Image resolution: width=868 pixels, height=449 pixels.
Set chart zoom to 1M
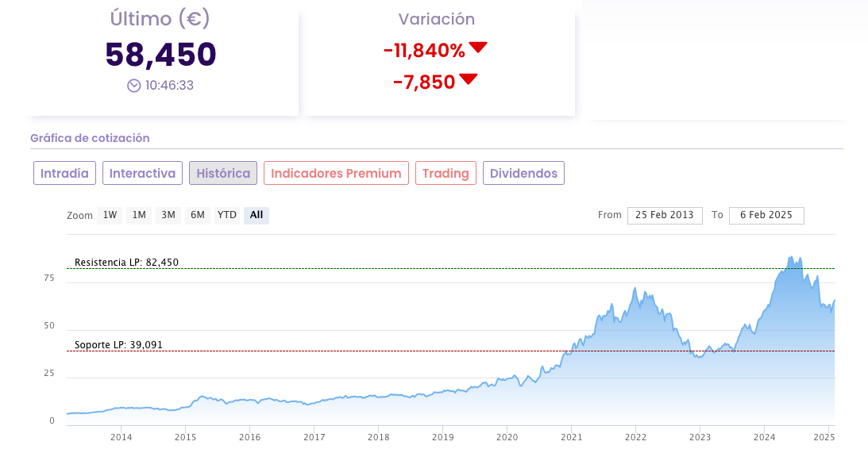click(x=139, y=215)
